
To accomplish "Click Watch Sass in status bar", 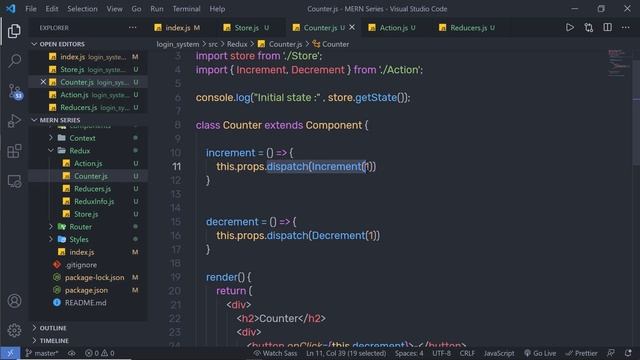I will point(275,353).
